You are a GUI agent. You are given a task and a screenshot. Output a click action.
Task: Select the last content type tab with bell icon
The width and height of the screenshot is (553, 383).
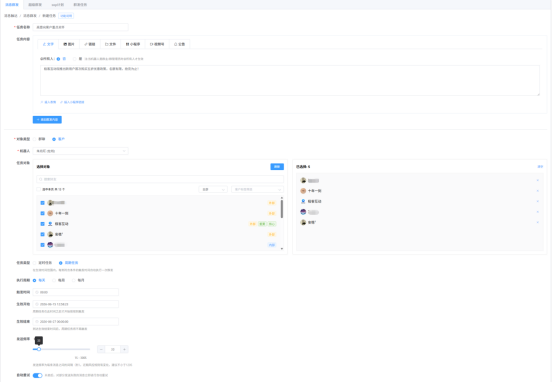pos(180,44)
